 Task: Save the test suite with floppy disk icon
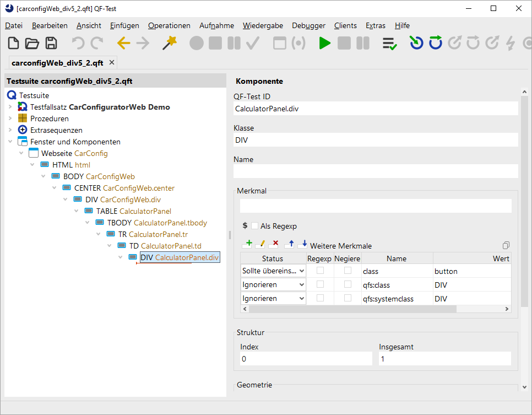click(51, 44)
